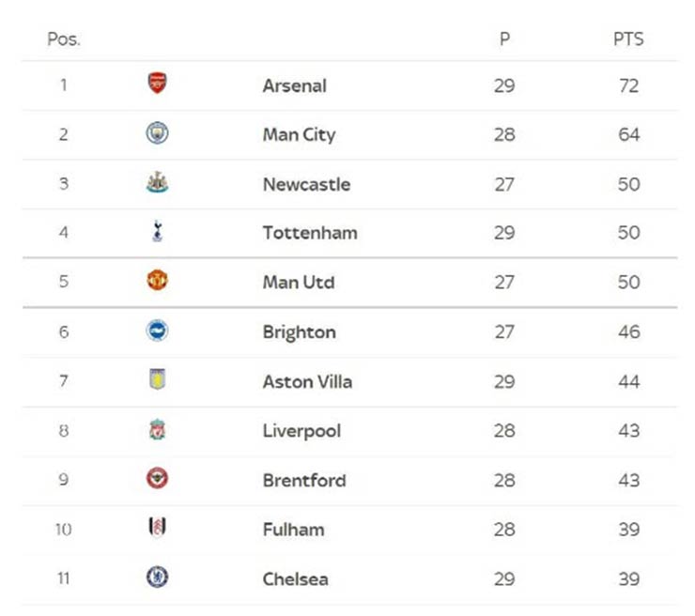695x616 pixels.
Task: Click the Aston Villa club crest
Action: click(157, 380)
